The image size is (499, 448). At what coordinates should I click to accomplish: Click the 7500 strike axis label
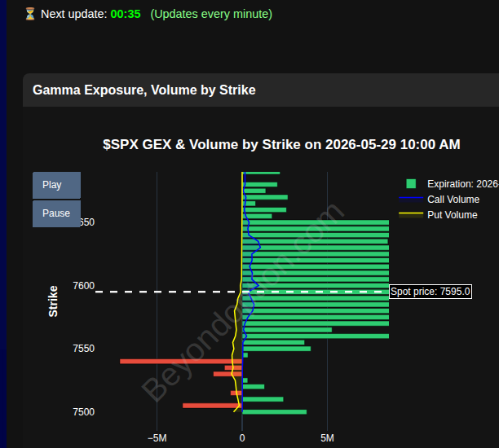[x=84, y=412]
